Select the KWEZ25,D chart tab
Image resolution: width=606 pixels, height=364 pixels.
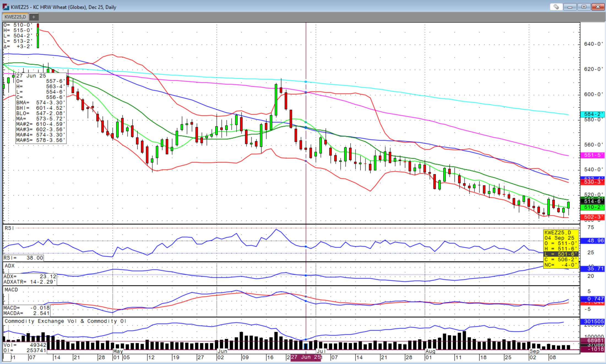tap(15, 17)
